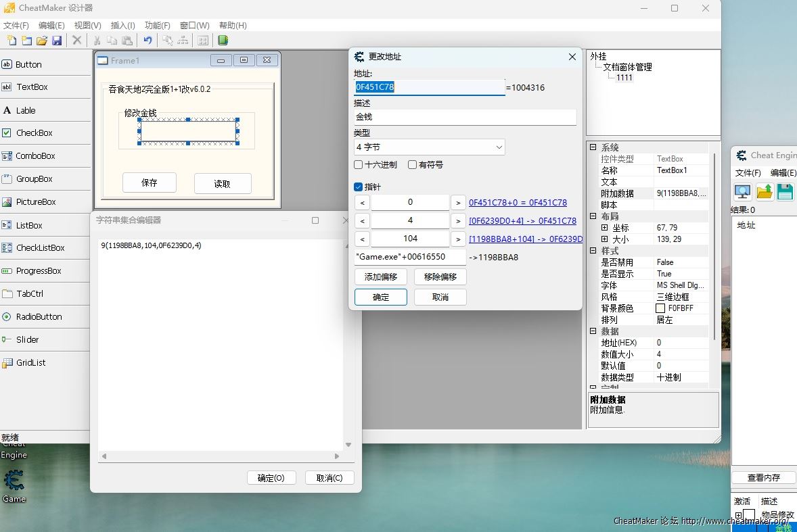Click the 添加偏移 button
797x532 pixels.
point(380,277)
